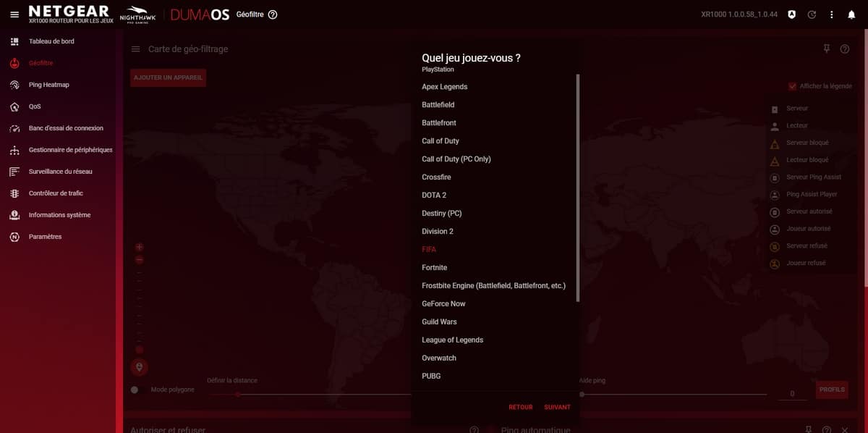Click the Serveur legend entry
The width and height of the screenshot is (868, 433).
[x=797, y=109]
